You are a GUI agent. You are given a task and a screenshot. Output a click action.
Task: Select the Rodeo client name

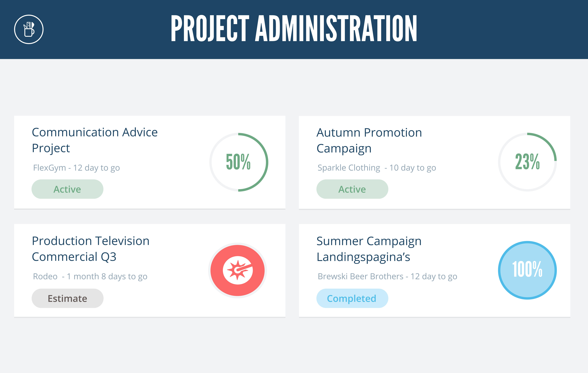pyautogui.click(x=45, y=276)
